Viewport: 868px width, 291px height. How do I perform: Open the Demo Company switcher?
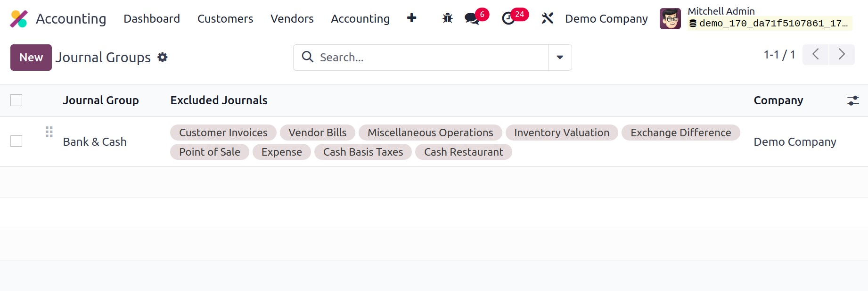pyautogui.click(x=606, y=19)
